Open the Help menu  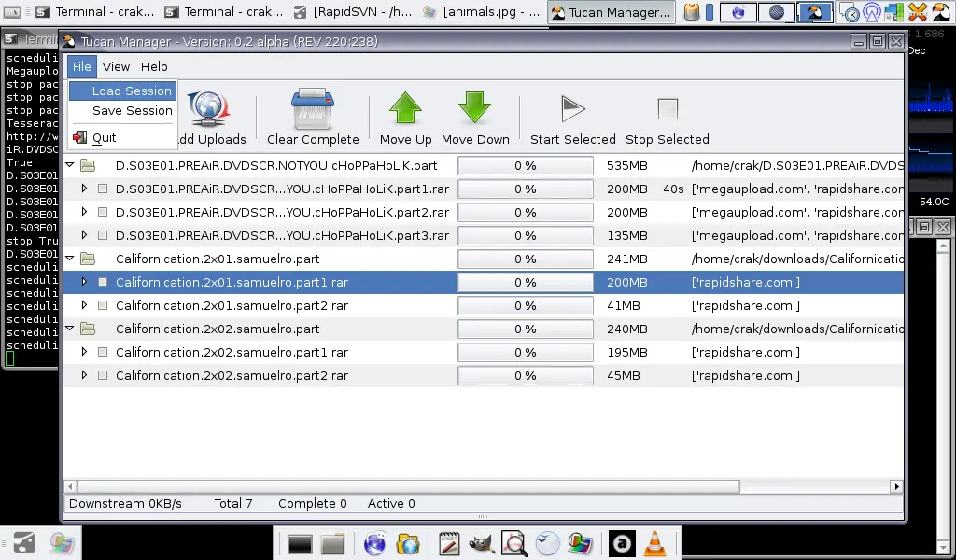point(154,66)
